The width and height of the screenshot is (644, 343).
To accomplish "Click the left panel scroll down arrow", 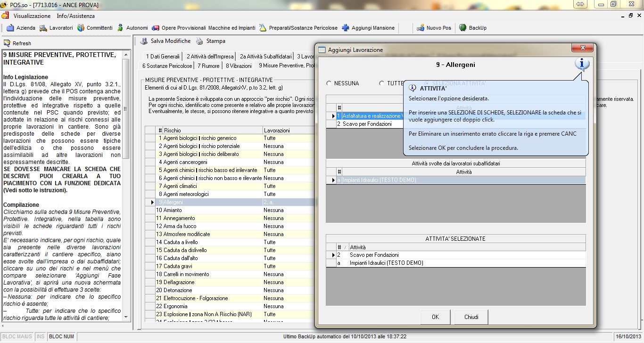I will pyautogui.click(x=126, y=318).
